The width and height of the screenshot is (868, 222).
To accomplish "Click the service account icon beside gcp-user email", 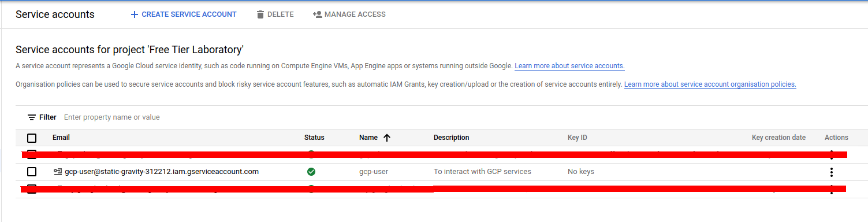I will 57,172.
